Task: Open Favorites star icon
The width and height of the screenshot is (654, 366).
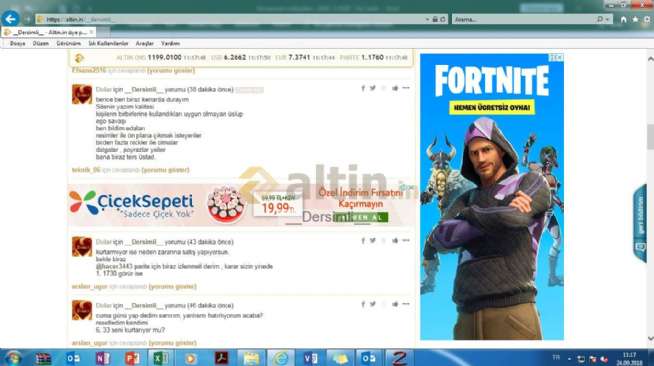Action: pos(635,19)
